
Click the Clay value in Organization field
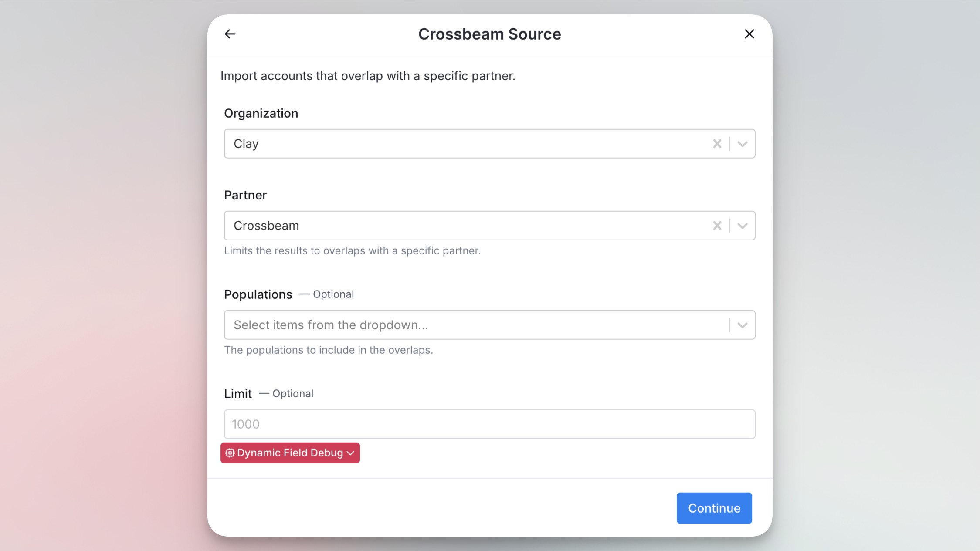246,144
